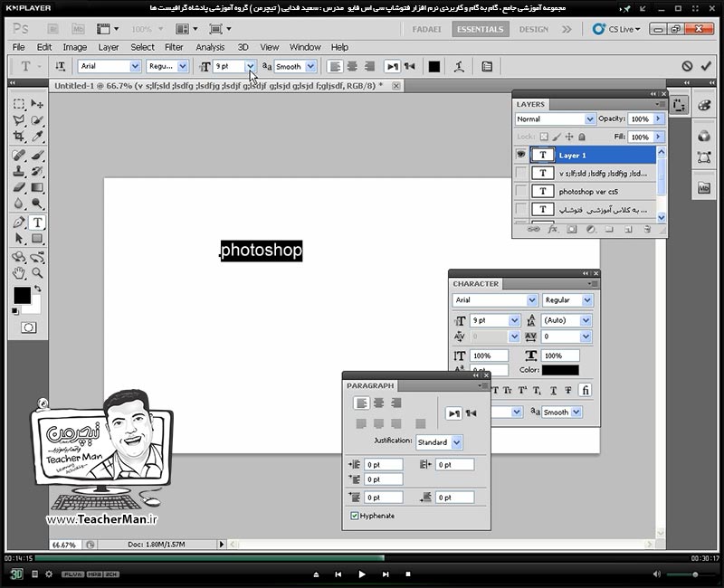Open font size 9 pt dropdown
Image resolution: width=724 pixels, height=588 pixels.
(x=251, y=66)
